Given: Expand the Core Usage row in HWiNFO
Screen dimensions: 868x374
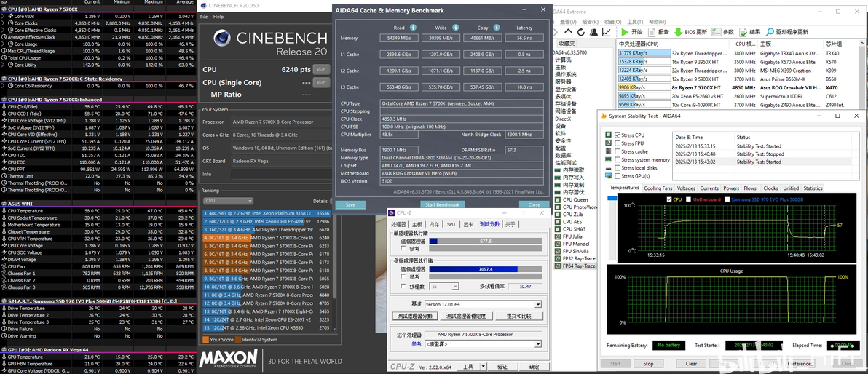Looking at the screenshot, I should click(4, 44).
